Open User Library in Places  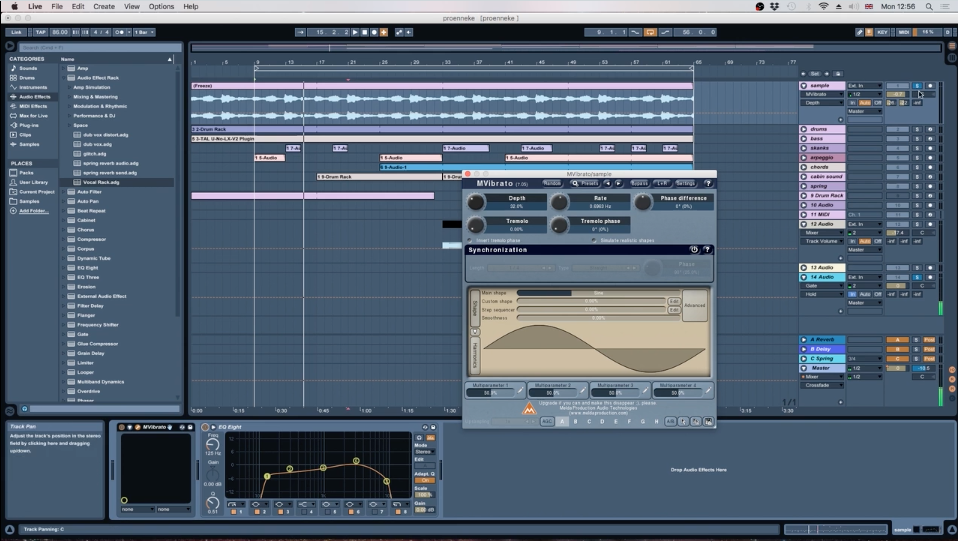(x=33, y=182)
